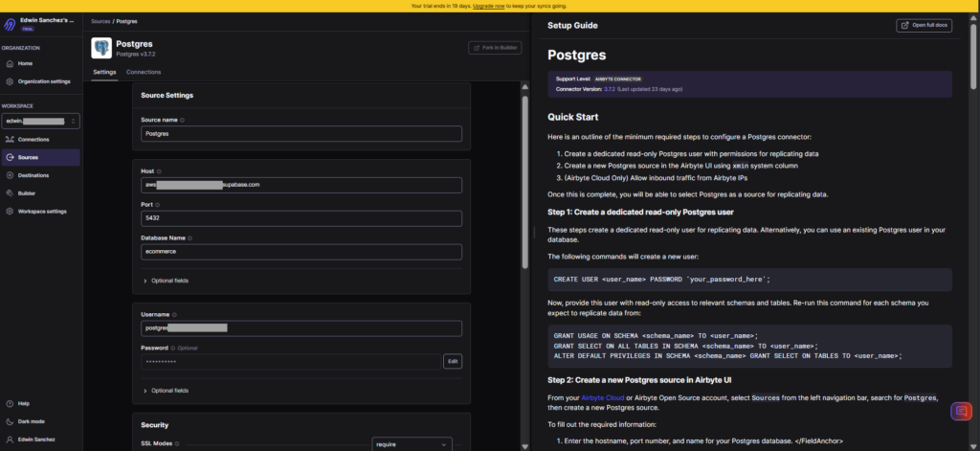Select Sources in the sidebar
Image resolution: width=980 pixels, height=451 pixels.
(40, 158)
